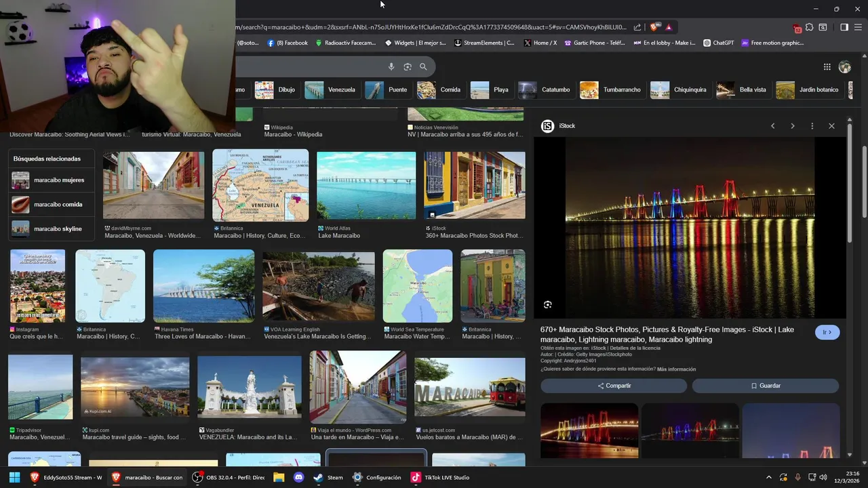Open three-dot options in preview panel

pyautogui.click(x=812, y=126)
